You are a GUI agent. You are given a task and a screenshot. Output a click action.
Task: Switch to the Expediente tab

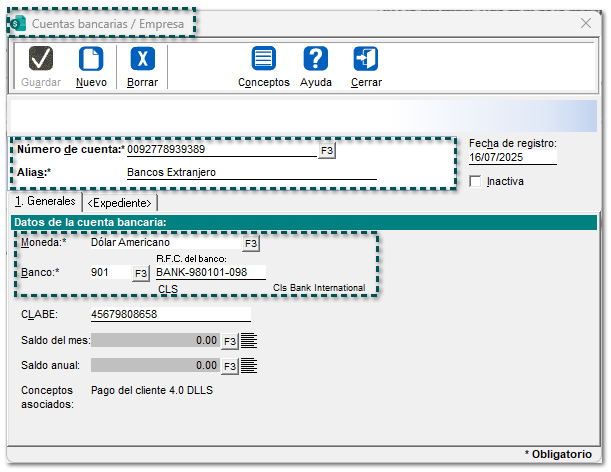119,203
